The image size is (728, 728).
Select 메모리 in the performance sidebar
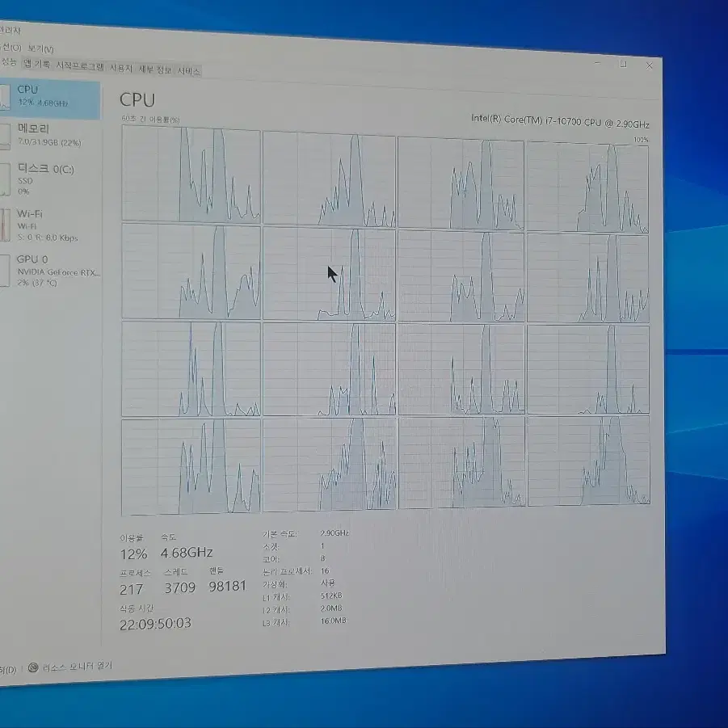pyautogui.click(x=50, y=135)
